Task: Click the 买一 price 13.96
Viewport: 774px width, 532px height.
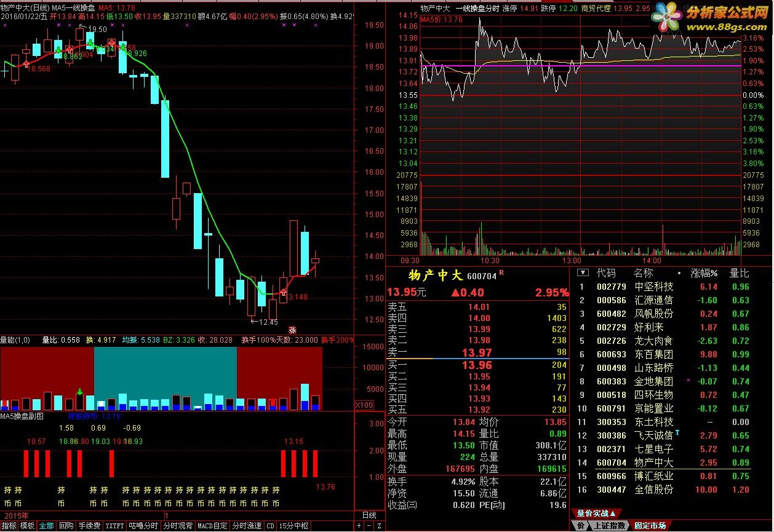Action: pyautogui.click(x=477, y=365)
